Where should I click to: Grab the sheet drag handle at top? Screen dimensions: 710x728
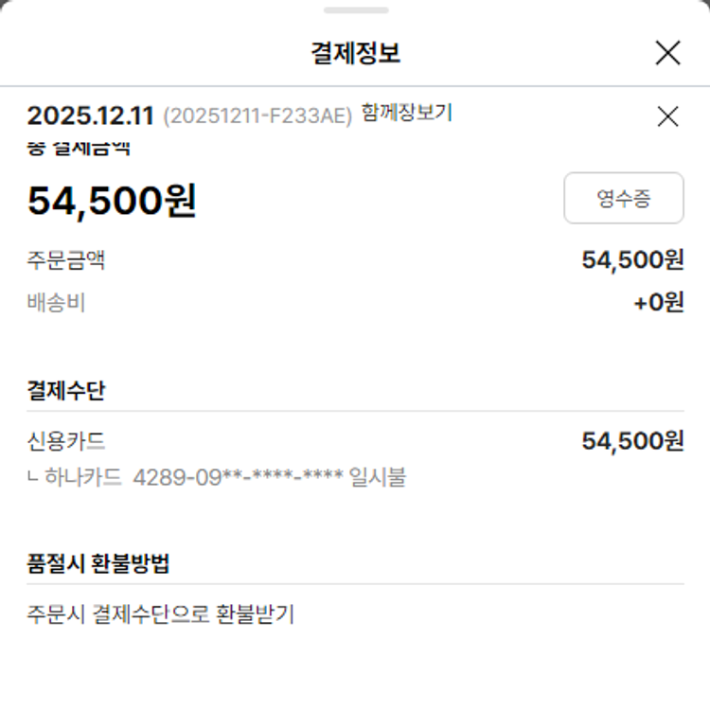pyautogui.click(x=355, y=10)
